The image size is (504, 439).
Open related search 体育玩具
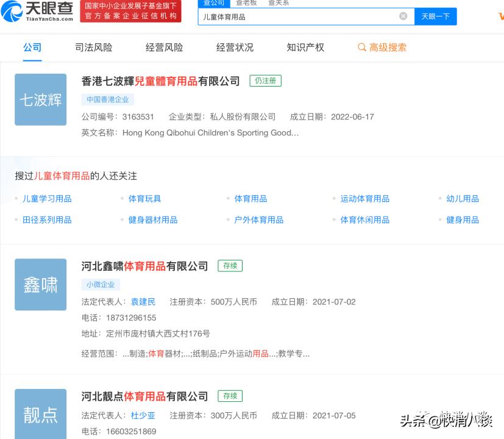pyautogui.click(x=144, y=198)
